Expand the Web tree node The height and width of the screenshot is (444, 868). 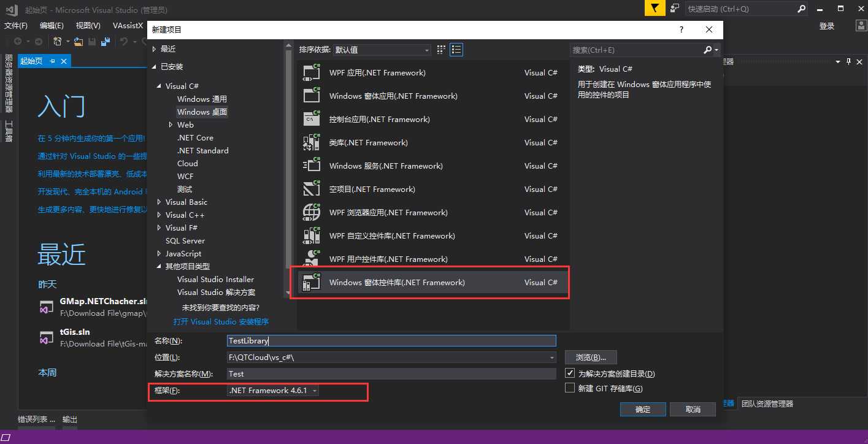171,124
